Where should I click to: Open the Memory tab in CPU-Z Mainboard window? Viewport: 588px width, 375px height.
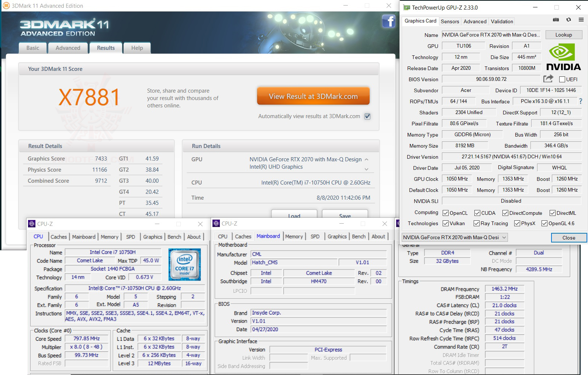click(x=294, y=237)
